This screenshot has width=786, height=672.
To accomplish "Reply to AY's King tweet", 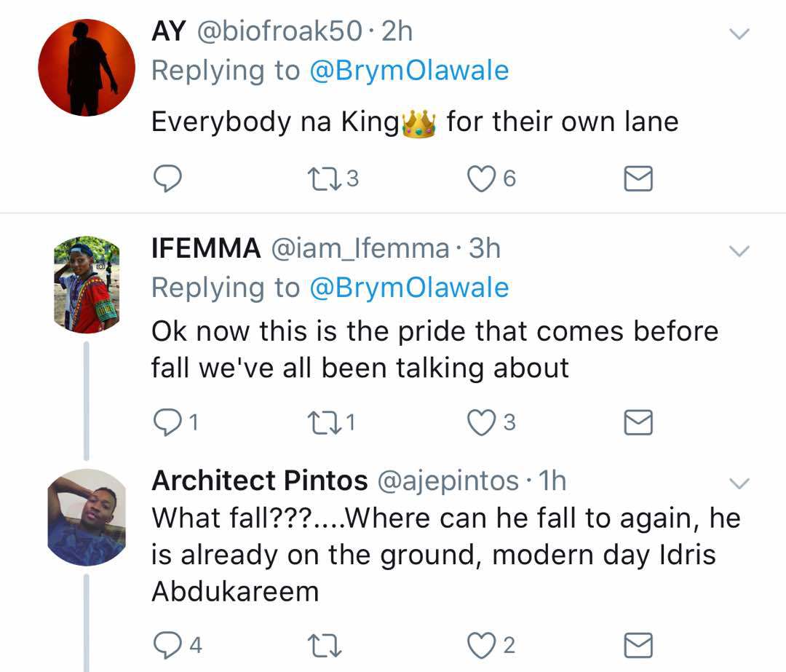I will click(168, 178).
